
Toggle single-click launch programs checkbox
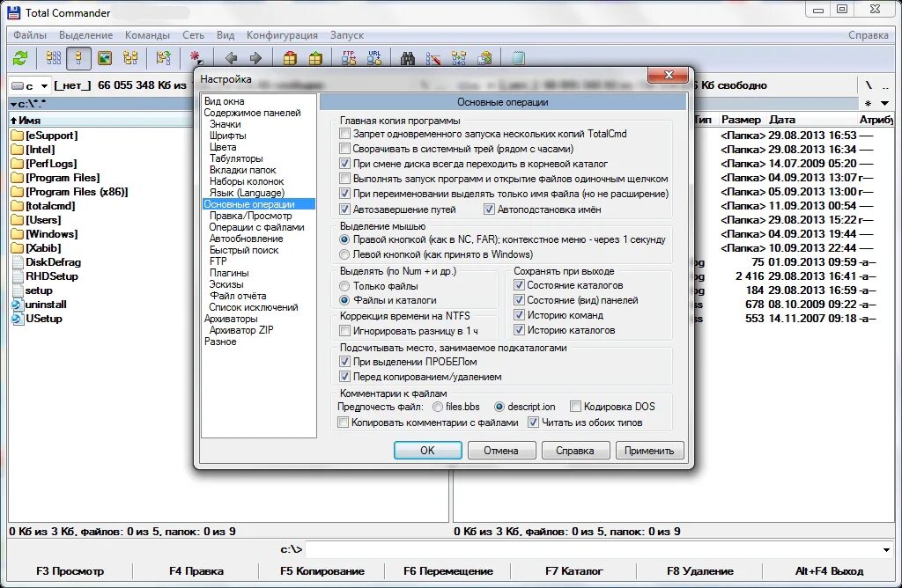pyautogui.click(x=344, y=179)
